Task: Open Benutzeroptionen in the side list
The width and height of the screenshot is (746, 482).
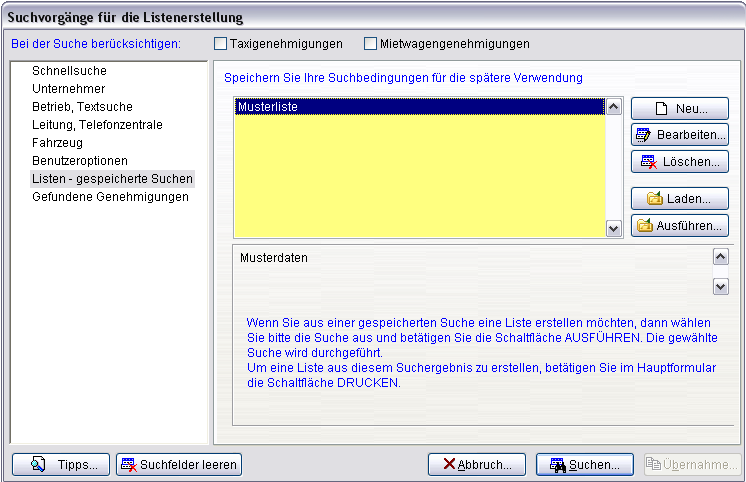Action: point(80,161)
